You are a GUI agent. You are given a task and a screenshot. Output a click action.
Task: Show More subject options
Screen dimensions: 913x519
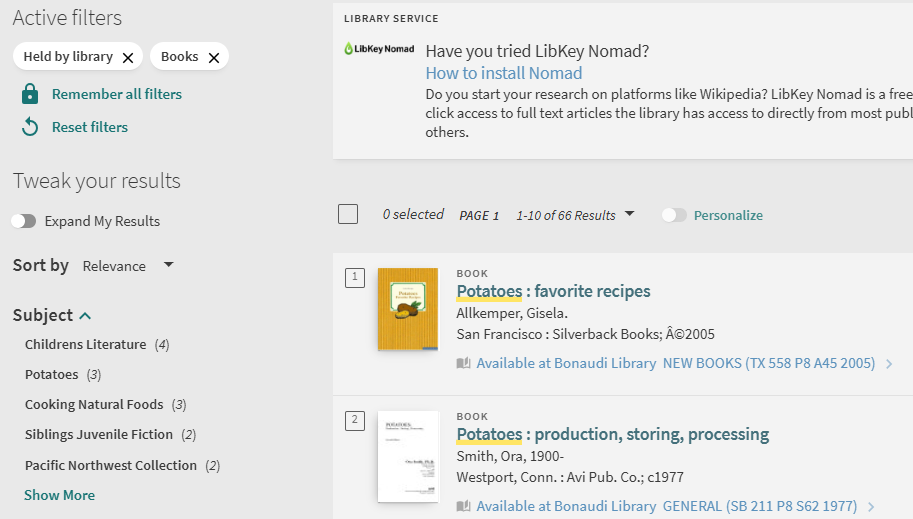[59, 495]
